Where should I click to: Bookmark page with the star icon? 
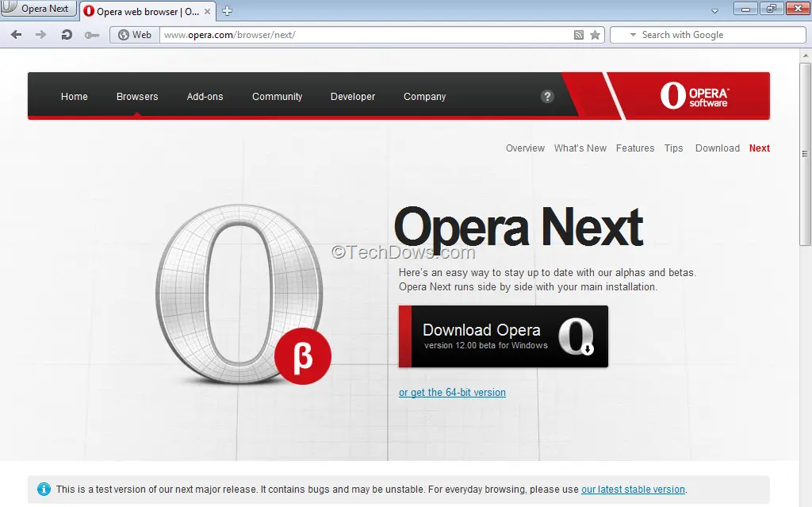tap(595, 35)
